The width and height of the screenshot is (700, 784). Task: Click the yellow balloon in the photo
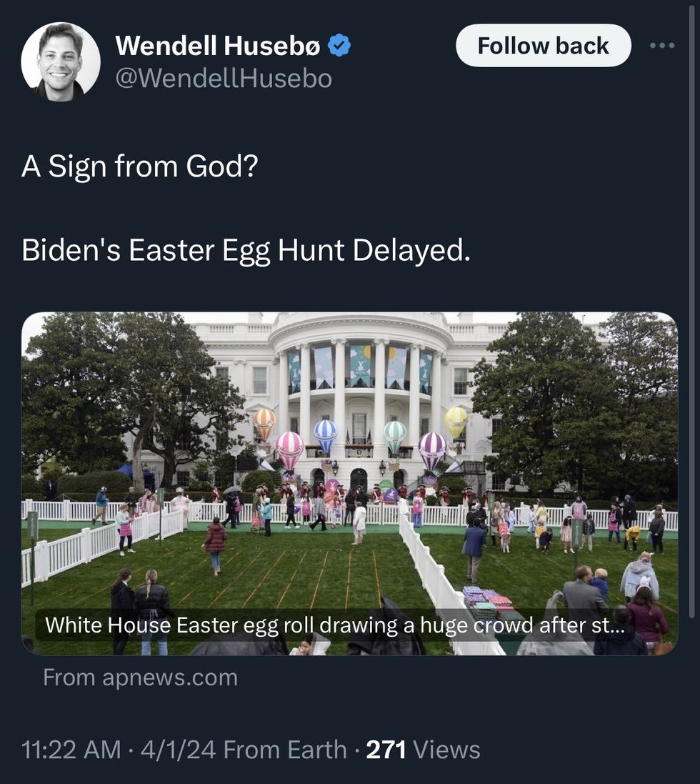[x=456, y=420]
